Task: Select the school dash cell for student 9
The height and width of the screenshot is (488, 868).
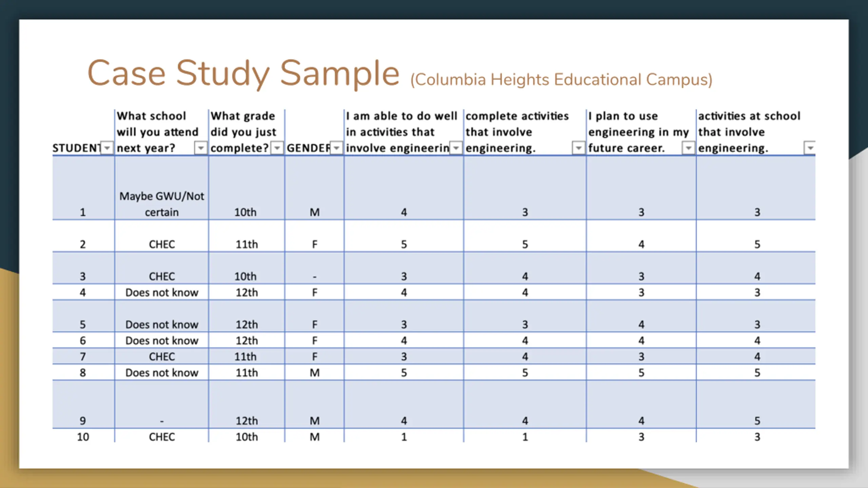Action: (x=162, y=421)
